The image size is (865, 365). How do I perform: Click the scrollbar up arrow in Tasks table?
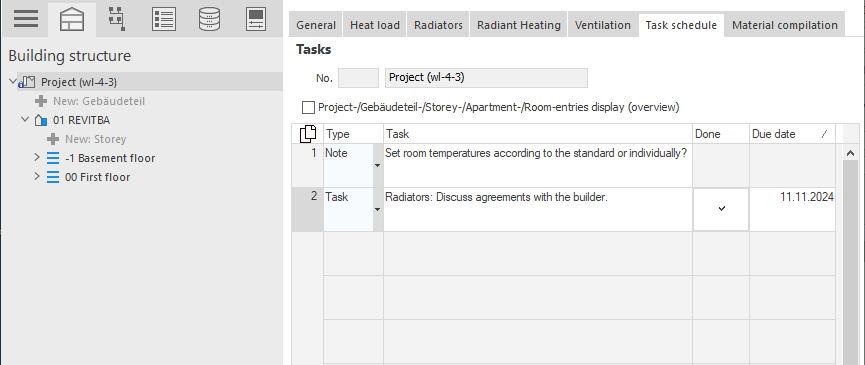[850, 154]
